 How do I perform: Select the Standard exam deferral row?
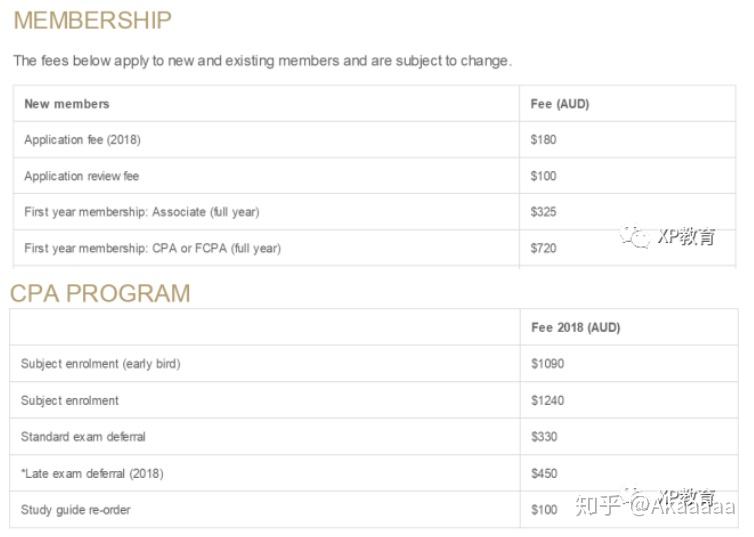point(83,437)
